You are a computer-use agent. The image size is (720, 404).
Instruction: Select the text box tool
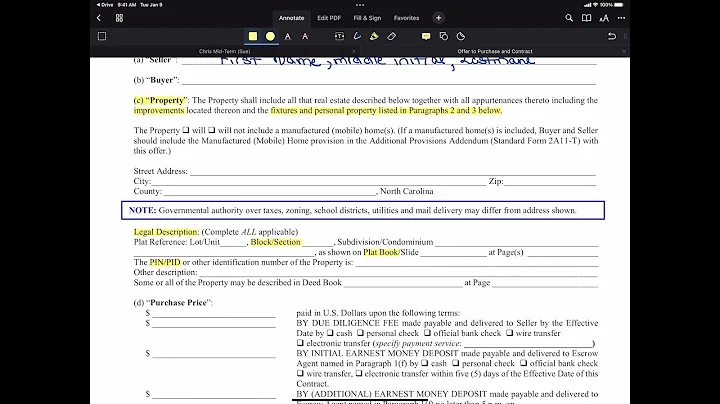click(339, 36)
